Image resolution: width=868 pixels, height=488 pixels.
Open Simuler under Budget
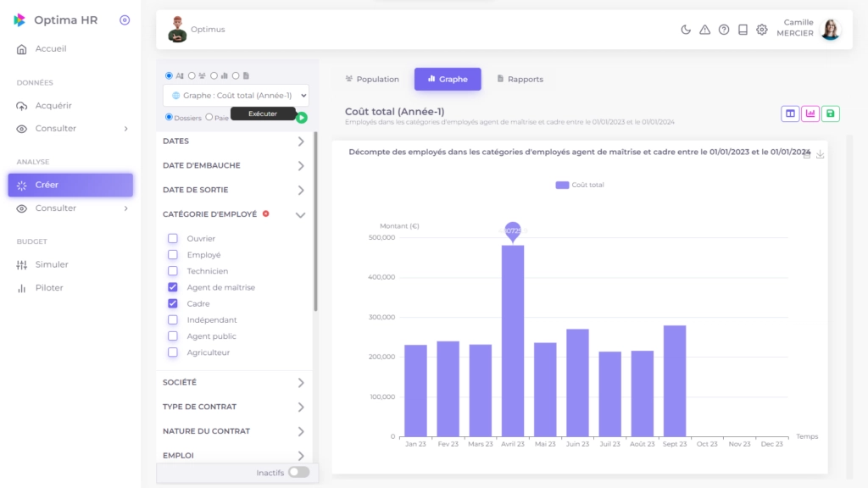pos(51,264)
